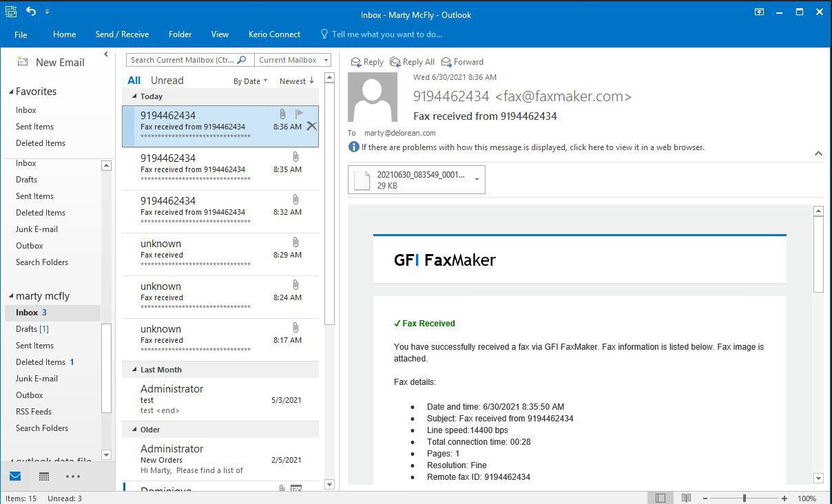Open the View ribbon tab
Viewport: 832px width, 504px height.
point(220,34)
